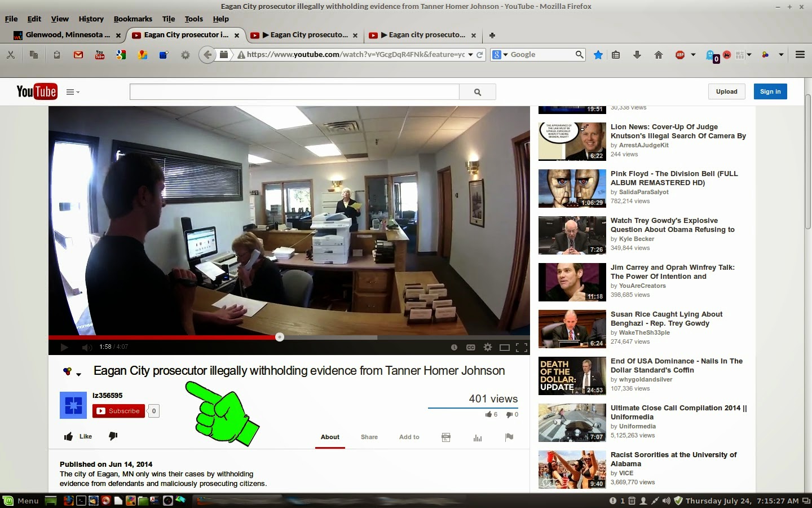Image resolution: width=812 pixels, height=508 pixels.
Task: Open the Linux Mint Menu button
Action: tap(21, 501)
